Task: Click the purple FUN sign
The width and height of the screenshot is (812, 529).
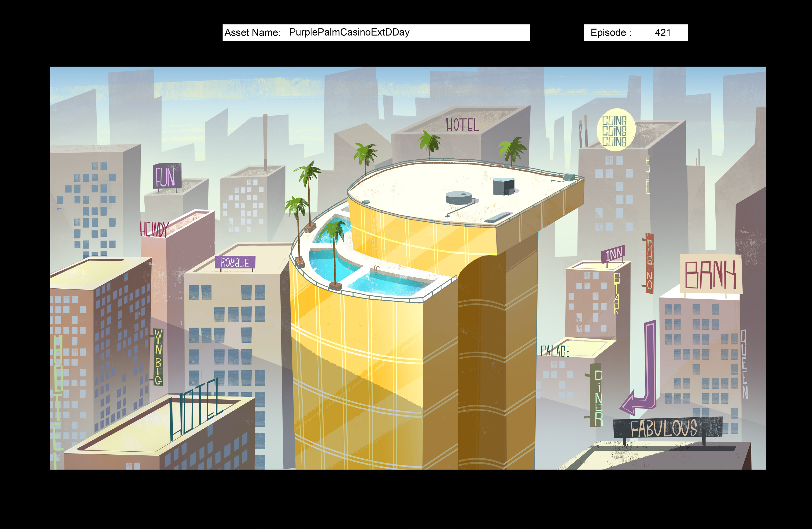Action: point(167,176)
